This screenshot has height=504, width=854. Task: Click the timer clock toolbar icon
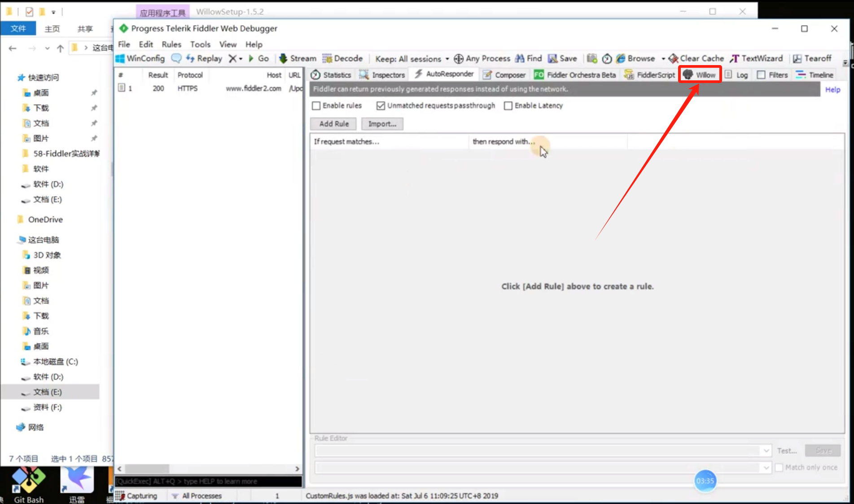607,59
